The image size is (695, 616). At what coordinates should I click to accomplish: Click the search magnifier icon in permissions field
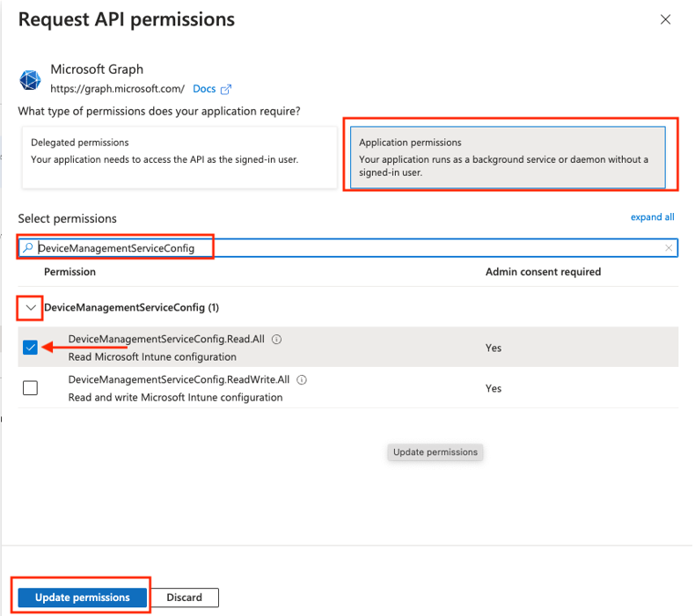tap(28, 249)
